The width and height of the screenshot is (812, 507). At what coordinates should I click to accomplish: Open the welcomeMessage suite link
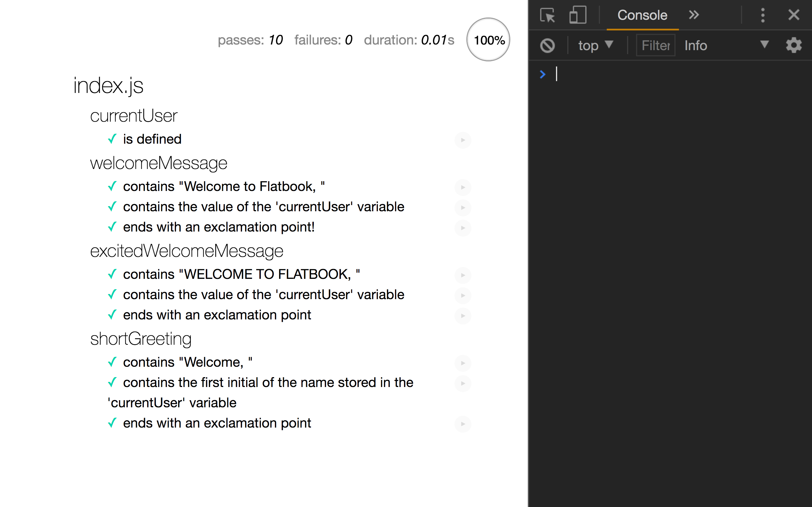tap(158, 163)
